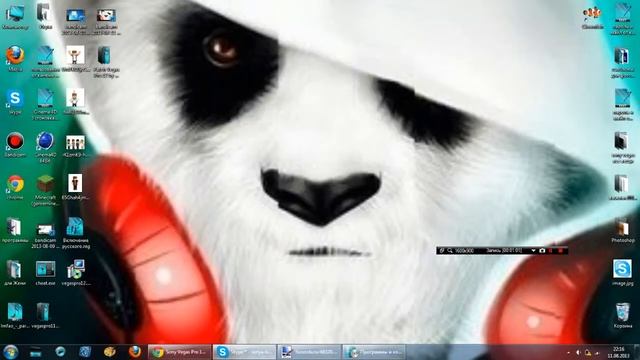Open the Minecraft grass block icon
This screenshot has width=640, height=360.
pyautogui.click(x=45, y=190)
